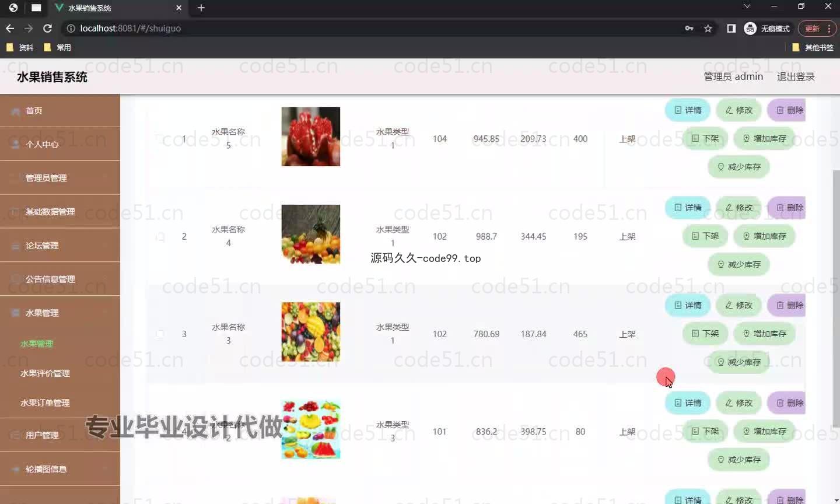Screen dimensions: 840x504
Task: Select the checkbox for row 3
Action: point(160,334)
